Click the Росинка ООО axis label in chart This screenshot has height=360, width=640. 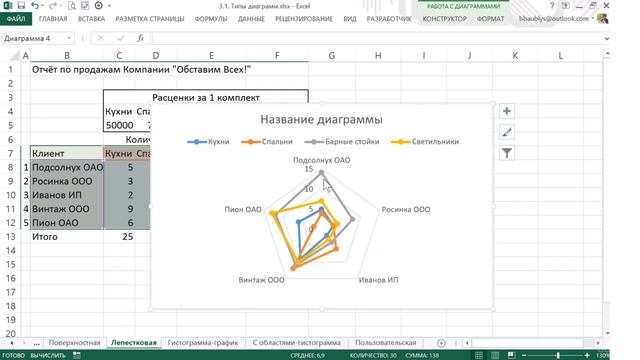406,209
